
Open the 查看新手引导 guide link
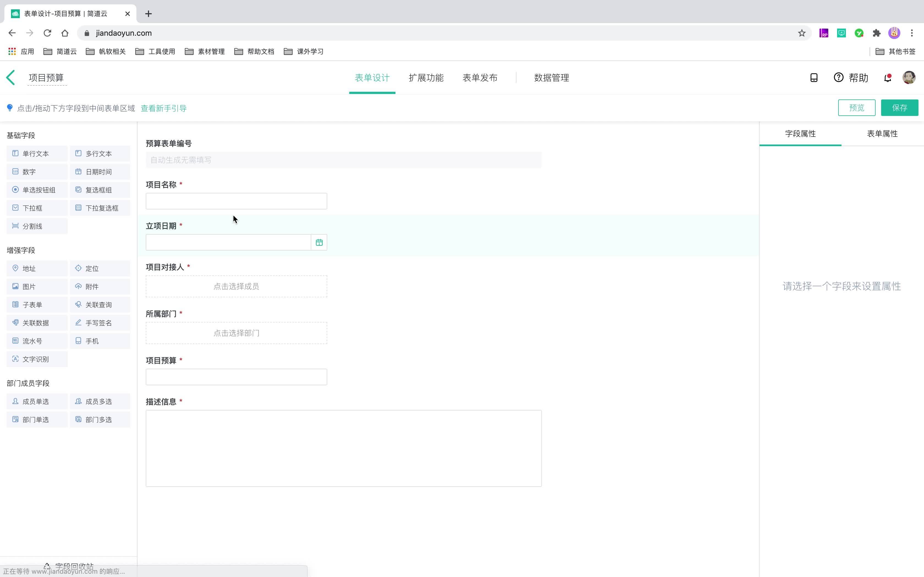(x=163, y=108)
